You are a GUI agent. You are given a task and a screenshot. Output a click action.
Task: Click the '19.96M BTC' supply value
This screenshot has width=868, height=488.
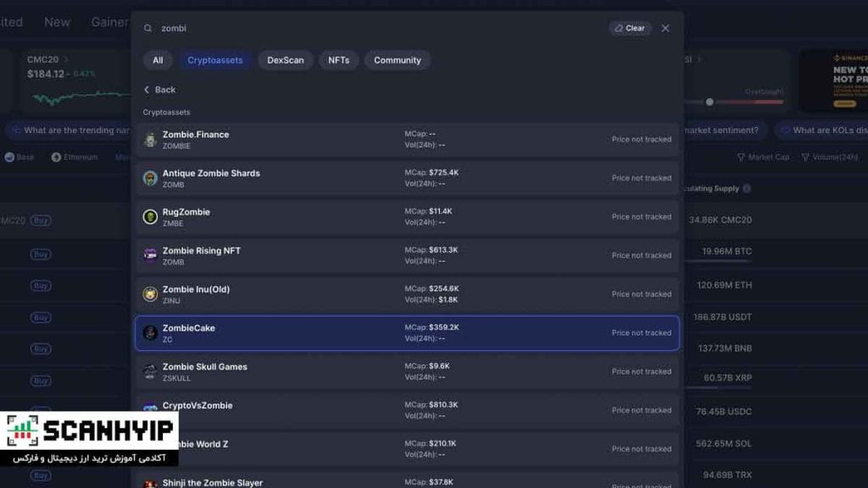726,251
